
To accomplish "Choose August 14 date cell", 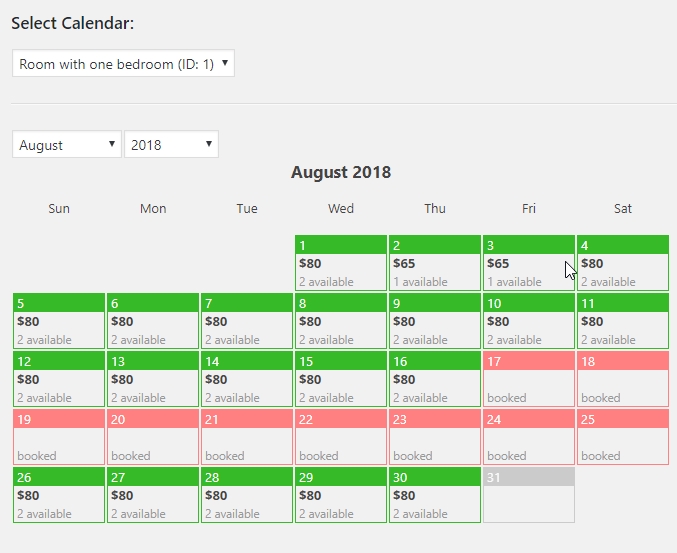I will tap(247, 379).
